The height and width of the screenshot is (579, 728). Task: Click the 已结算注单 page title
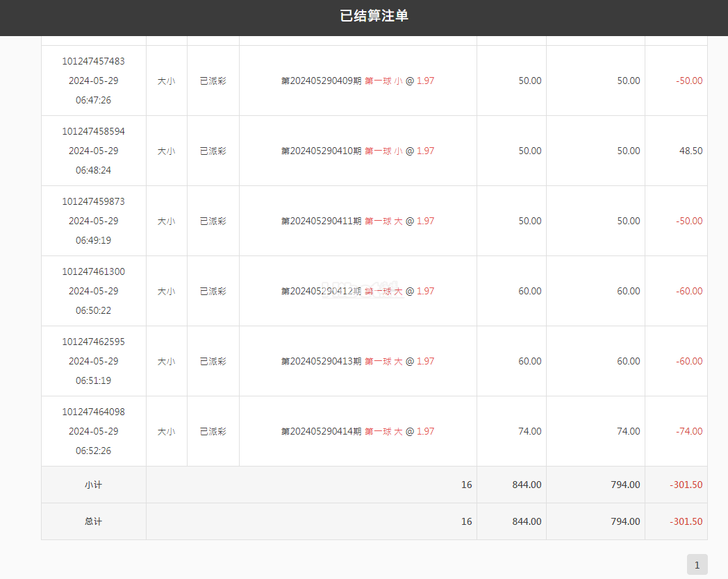click(x=374, y=16)
